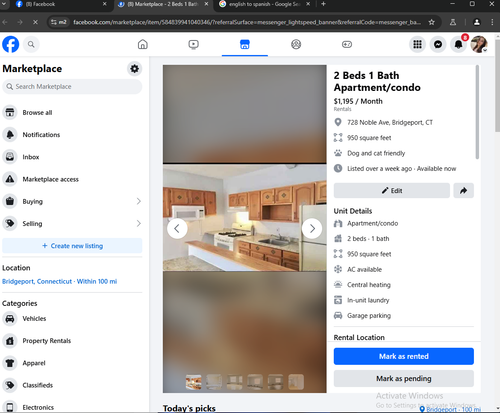Open Marketplace Notifications in sidebar
The width and height of the screenshot is (500, 413).
click(x=72, y=135)
